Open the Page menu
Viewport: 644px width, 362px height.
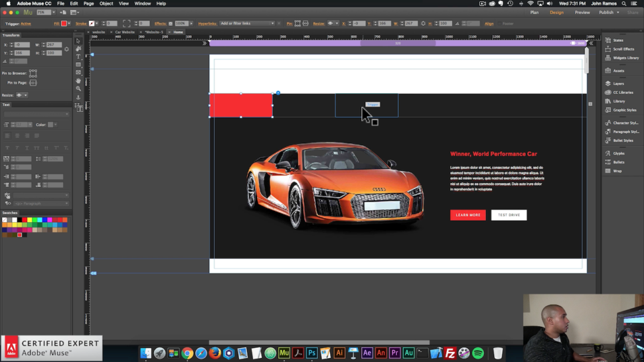click(x=89, y=3)
